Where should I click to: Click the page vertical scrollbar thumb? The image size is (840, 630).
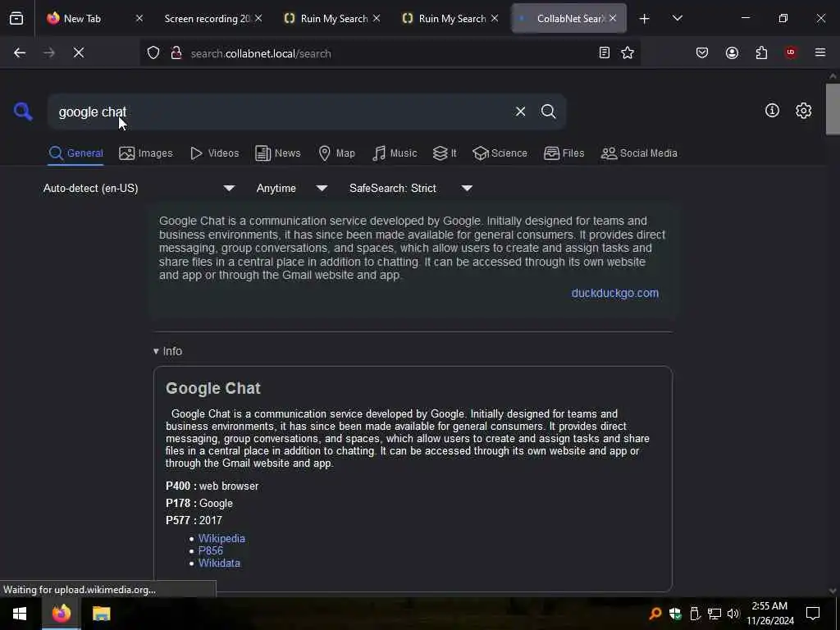(833, 109)
